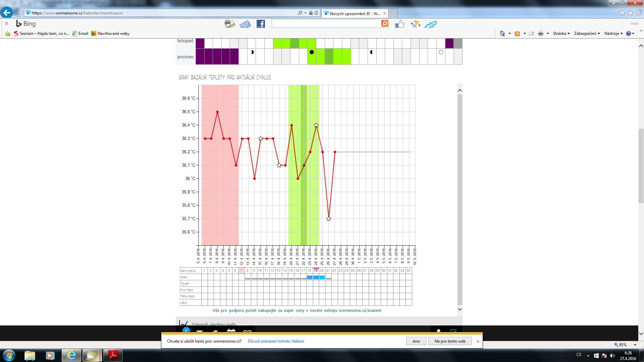
Task: Click the thumbs-up like icon
Action: tap(399, 24)
